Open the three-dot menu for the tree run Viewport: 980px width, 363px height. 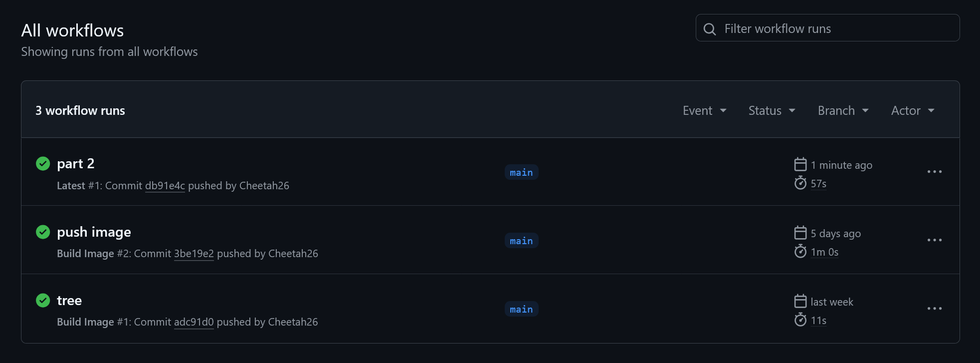tap(934, 309)
